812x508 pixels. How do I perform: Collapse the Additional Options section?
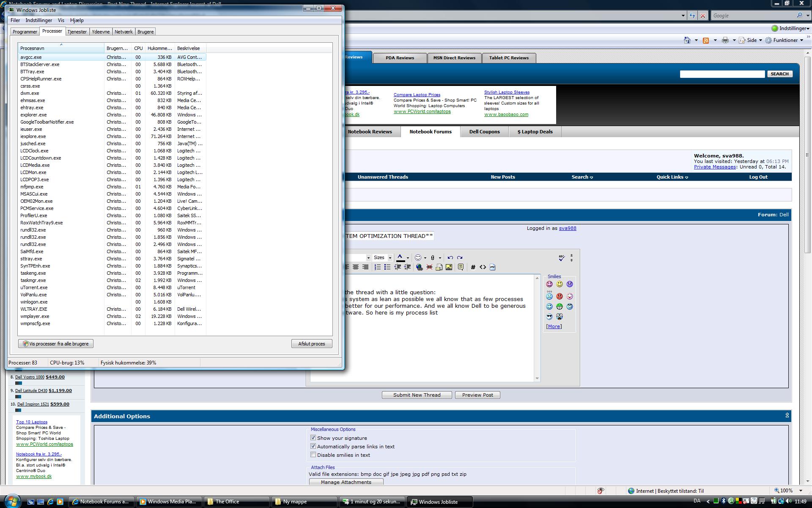787,416
